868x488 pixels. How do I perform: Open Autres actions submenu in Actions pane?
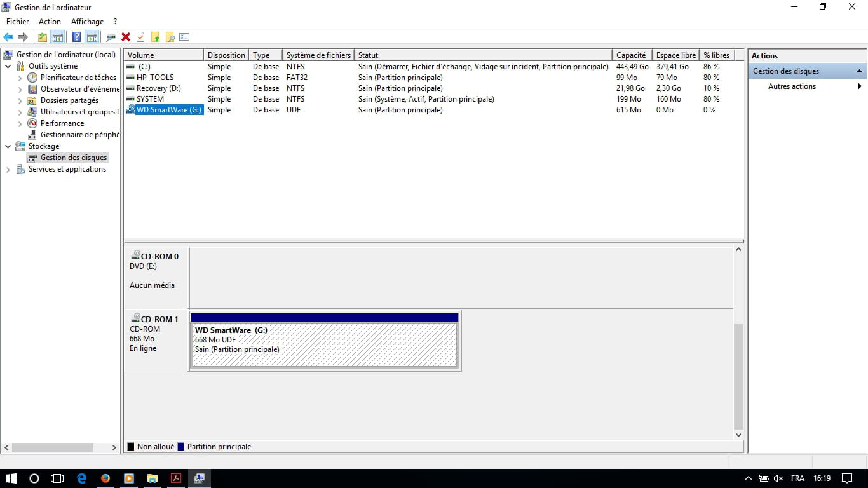[x=807, y=86]
